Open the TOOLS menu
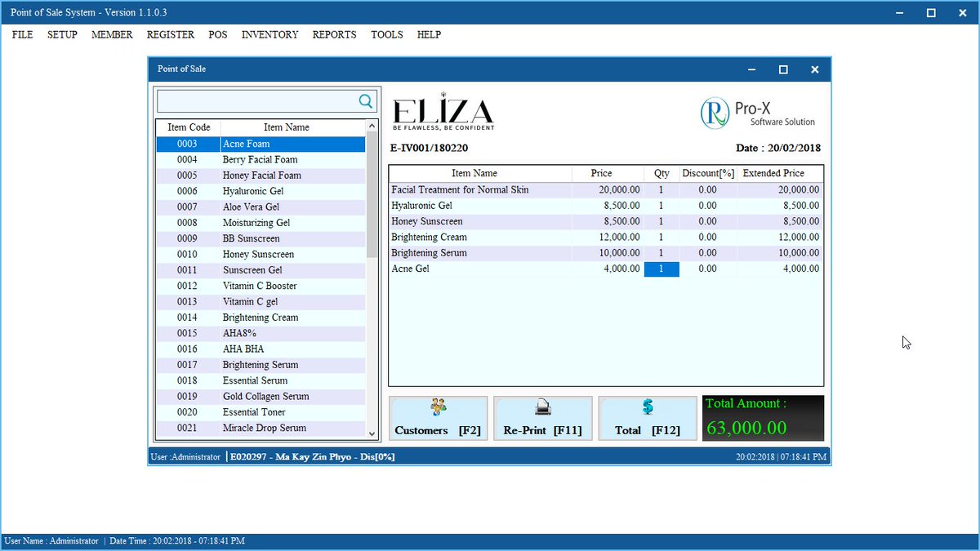The height and width of the screenshot is (551, 980). point(387,35)
